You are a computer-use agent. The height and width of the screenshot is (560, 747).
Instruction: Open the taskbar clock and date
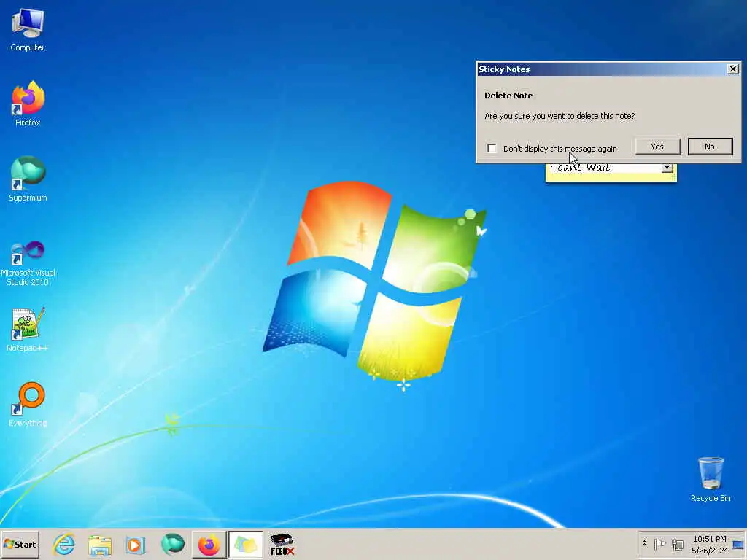709,544
